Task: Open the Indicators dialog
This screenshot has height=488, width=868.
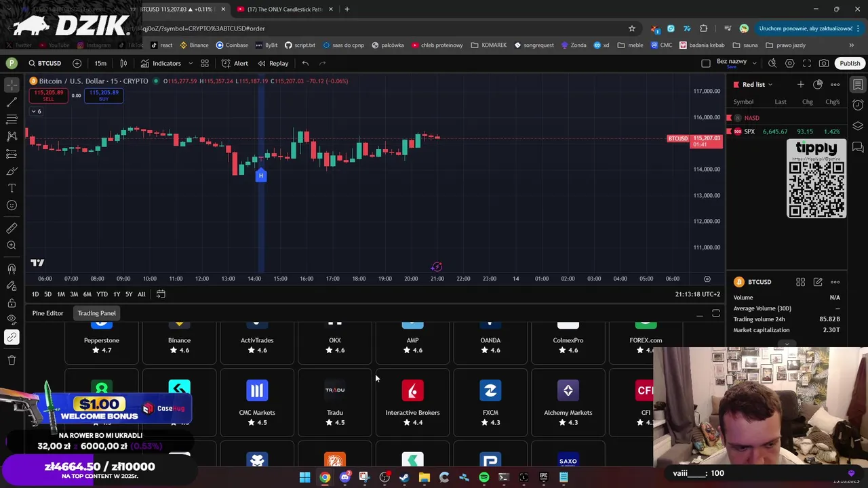Action: (161, 63)
